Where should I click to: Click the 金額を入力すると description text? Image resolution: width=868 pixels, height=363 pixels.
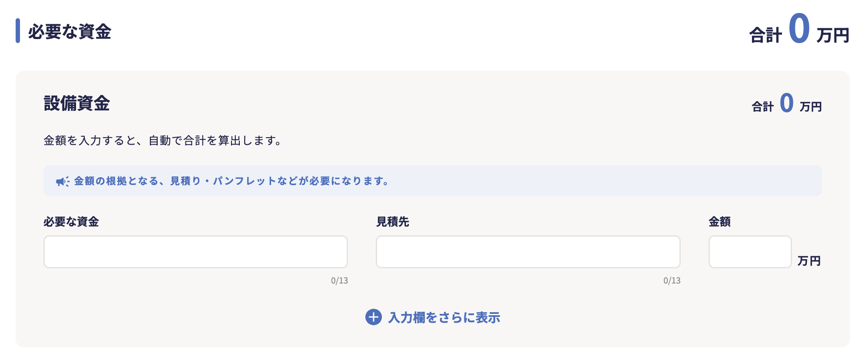point(163,141)
